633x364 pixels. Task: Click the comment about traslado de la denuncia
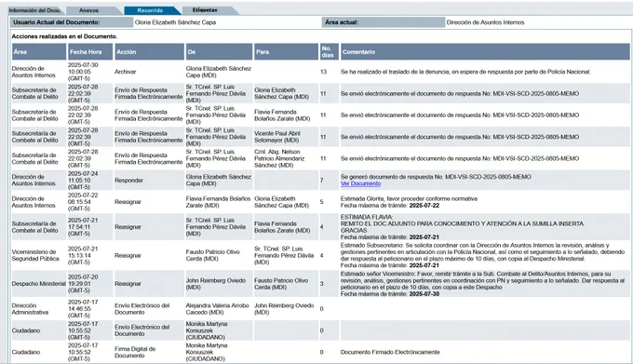(465, 72)
